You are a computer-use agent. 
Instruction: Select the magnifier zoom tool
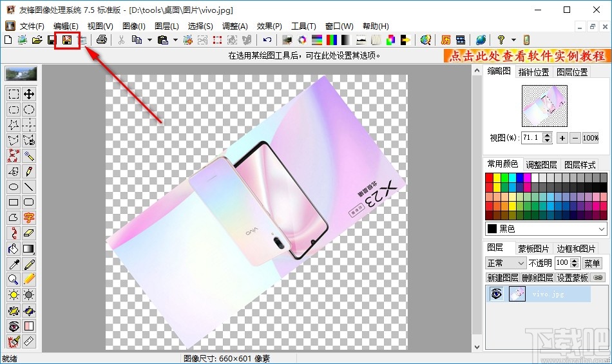(14, 280)
